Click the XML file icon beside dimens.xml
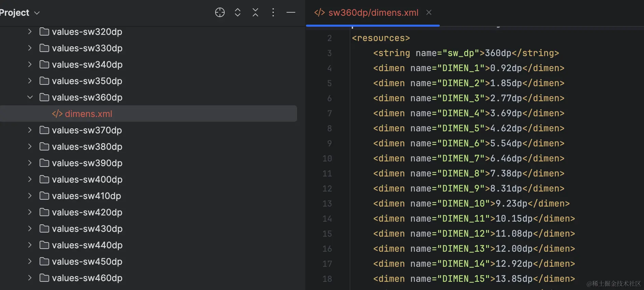The image size is (644, 290). [57, 114]
